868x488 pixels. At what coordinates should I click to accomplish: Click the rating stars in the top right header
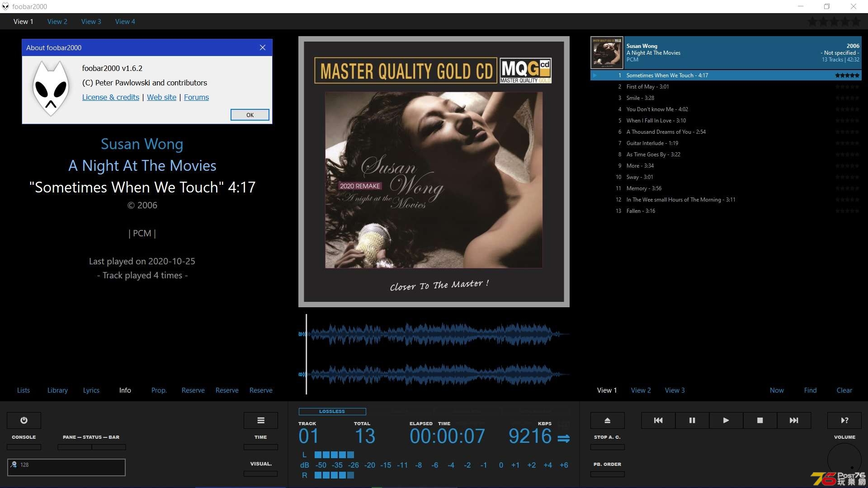pos(834,21)
